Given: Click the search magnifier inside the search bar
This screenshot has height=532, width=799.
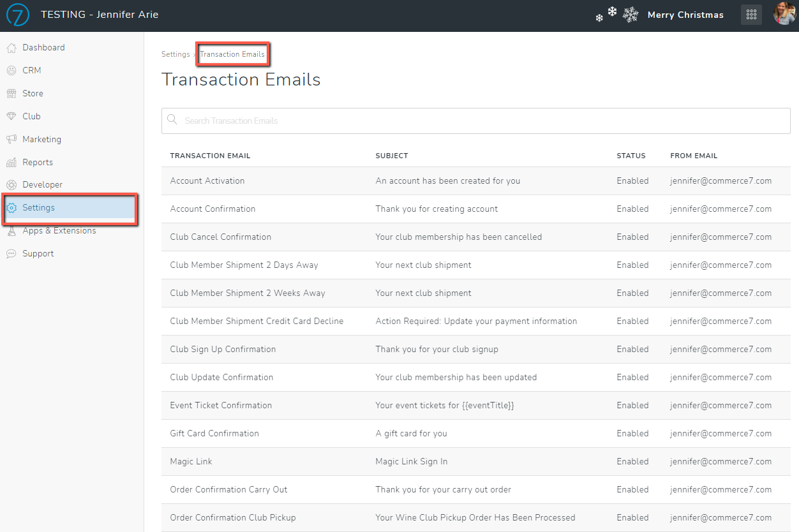Looking at the screenshot, I should click(x=172, y=120).
